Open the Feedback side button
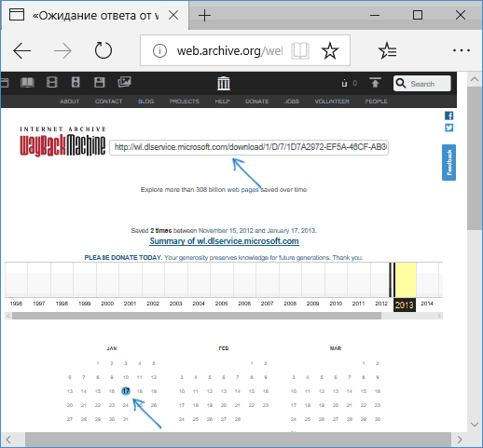Screen dimensions: 483x448 [x=448, y=162]
